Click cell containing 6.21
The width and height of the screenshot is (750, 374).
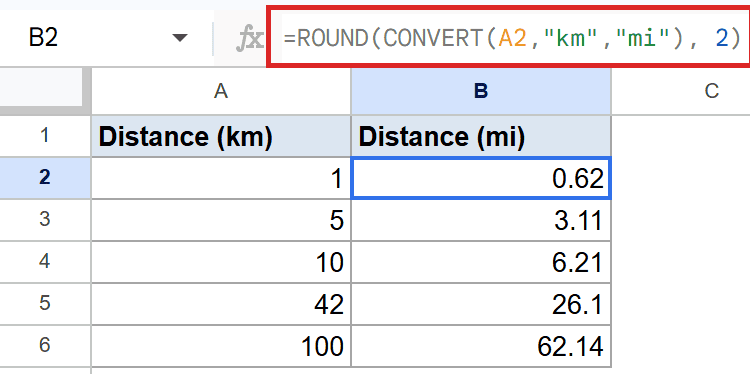point(481,262)
